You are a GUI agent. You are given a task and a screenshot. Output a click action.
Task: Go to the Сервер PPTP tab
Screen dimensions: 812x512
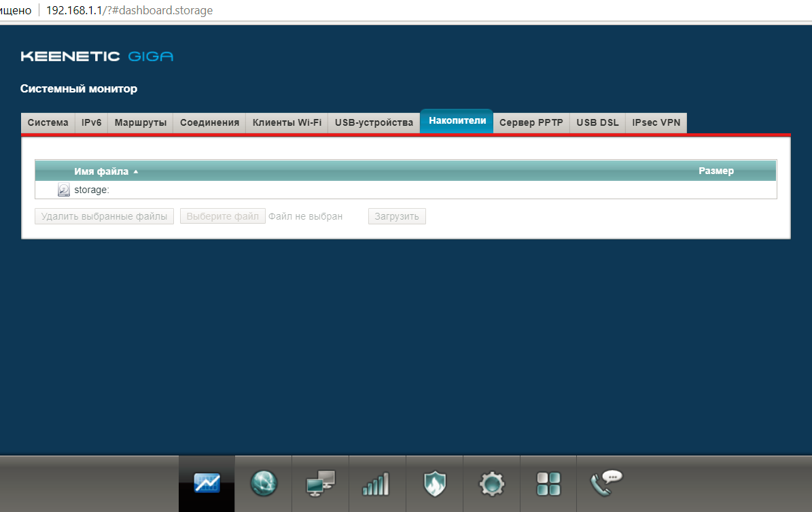point(531,123)
